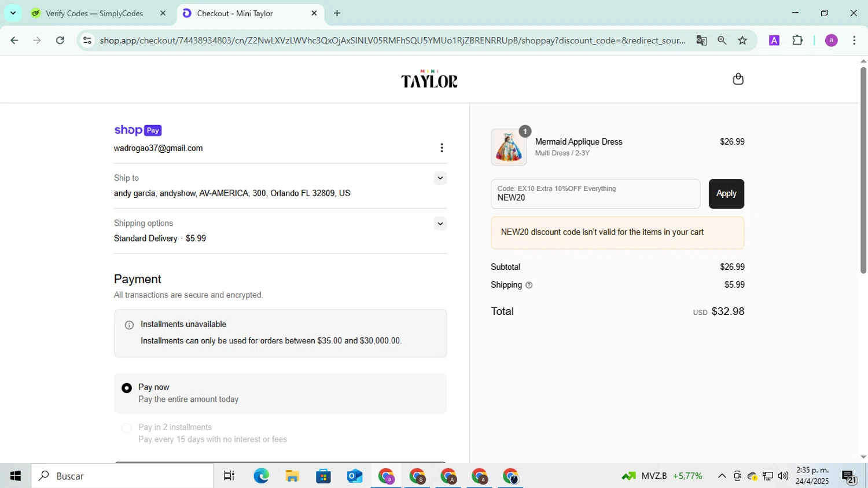Open the notifications center icon

849,476
